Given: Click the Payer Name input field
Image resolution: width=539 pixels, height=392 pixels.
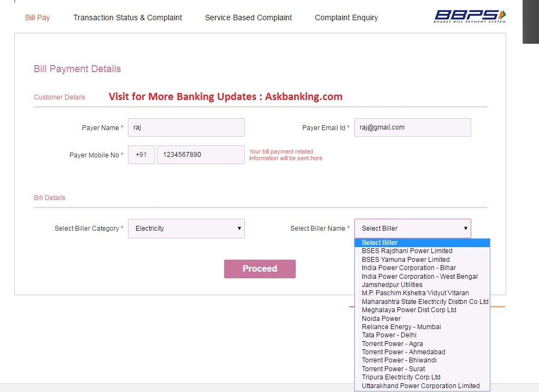Looking at the screenshot, I should [x=186, y=127].
